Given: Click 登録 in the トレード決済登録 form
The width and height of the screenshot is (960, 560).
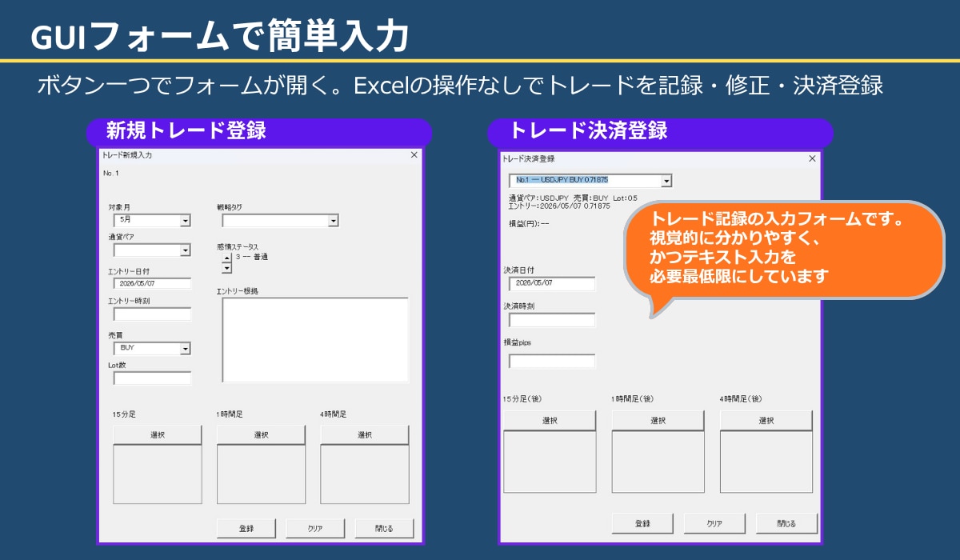Looking at the screenshot, I should click(642, 524).
